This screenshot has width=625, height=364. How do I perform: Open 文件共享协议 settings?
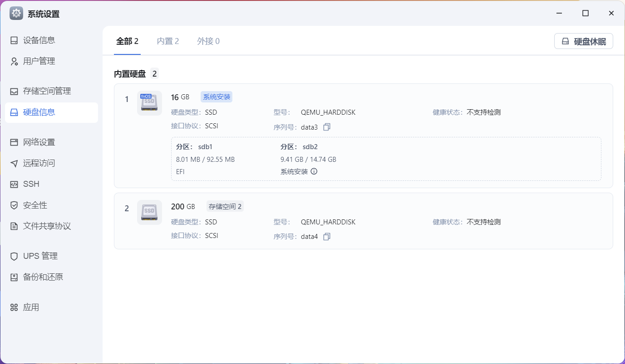point(47,226)
